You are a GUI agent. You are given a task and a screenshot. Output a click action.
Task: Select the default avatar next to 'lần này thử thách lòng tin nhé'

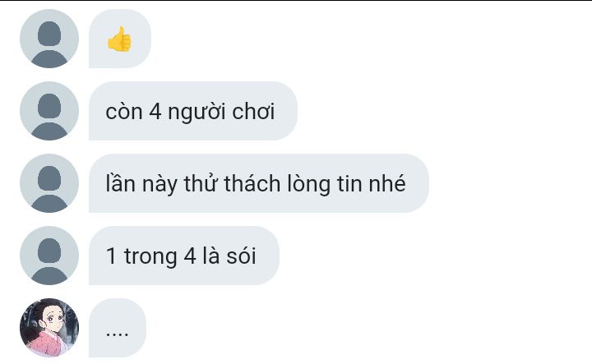click(x=49, y=183)
